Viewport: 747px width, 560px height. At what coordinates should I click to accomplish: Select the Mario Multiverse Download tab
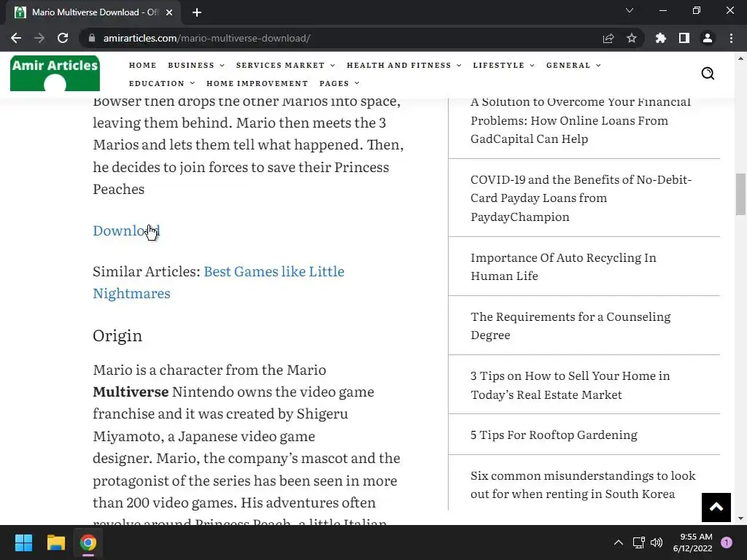click(x=93, y=12)
